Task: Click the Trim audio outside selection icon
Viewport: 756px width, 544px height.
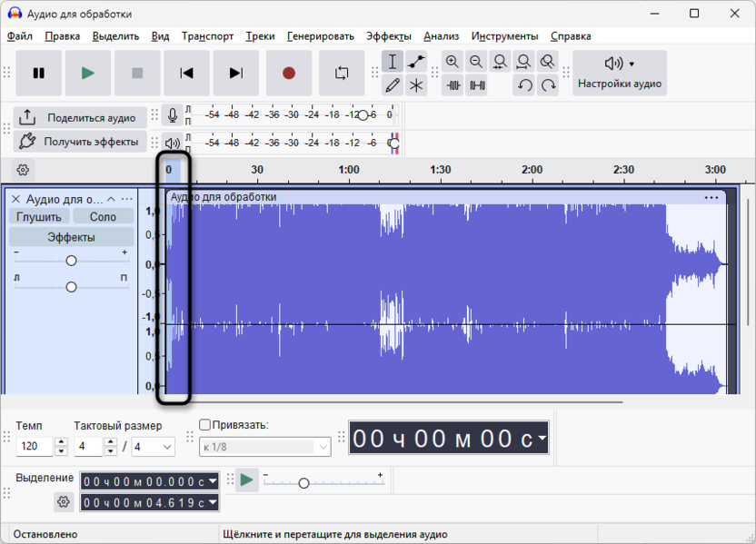Action: 453,85
